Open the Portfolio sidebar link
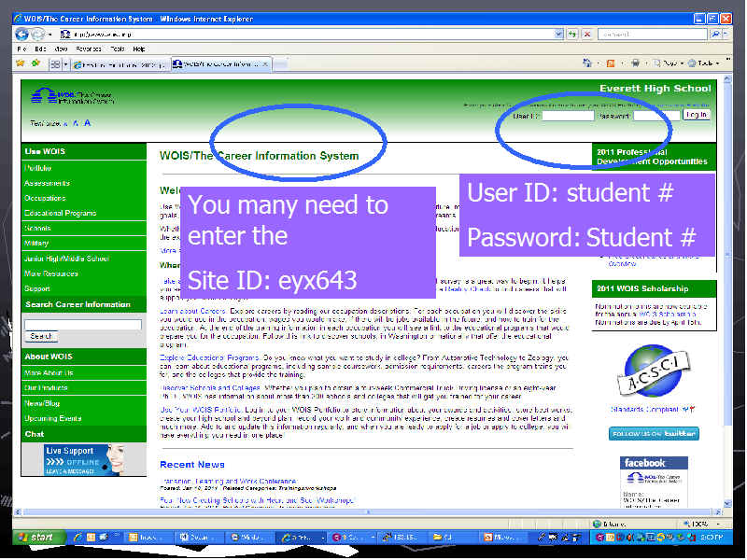747x560 pixels. [37, 168]
